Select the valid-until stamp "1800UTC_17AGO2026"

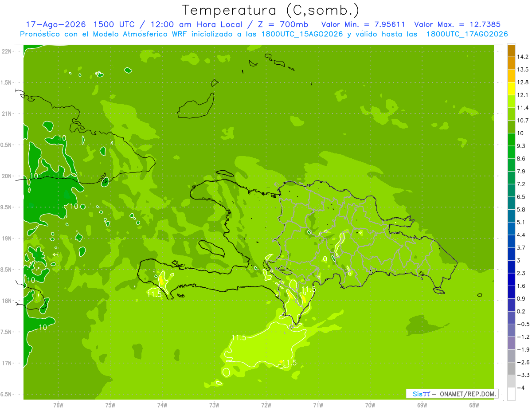(x=467, y=34)
